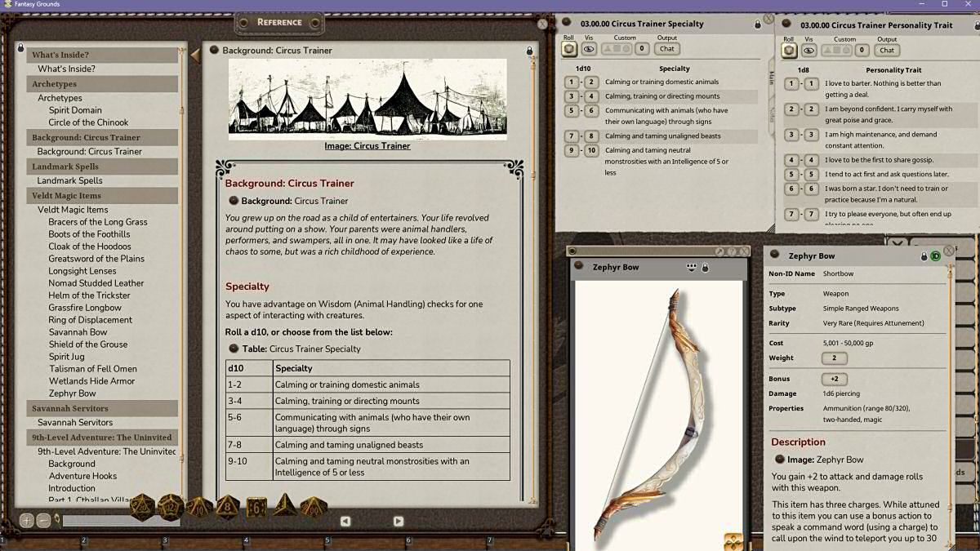
Task: Click the Roll die button in Personality Trait table
Action: 789,50
